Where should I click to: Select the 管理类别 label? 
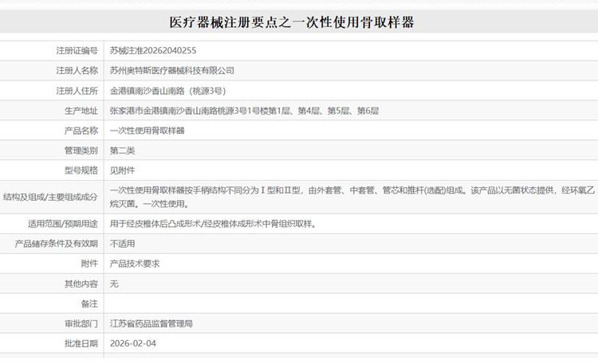[x=81, y=151]
